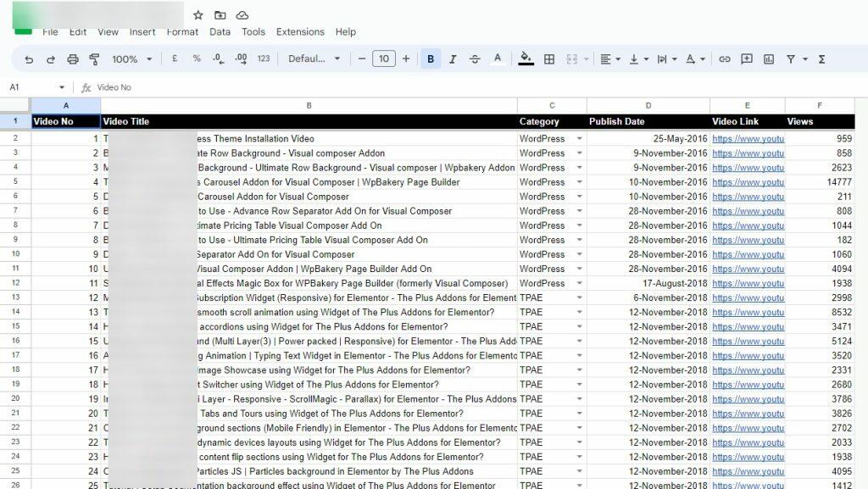Click the increase font size plus button
Viewport: 868px width, 489px height.
click(x=406, y=59)
